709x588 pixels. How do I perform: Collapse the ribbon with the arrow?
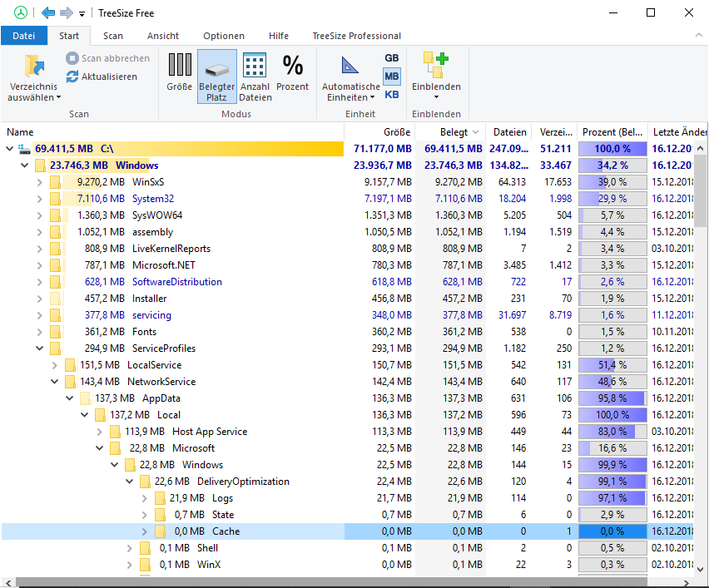(699, 35)
